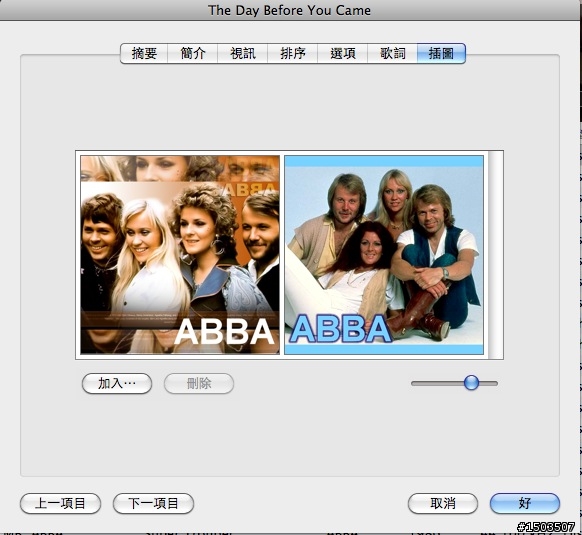Click the 加入… add artwork button

tap(117, 384)
